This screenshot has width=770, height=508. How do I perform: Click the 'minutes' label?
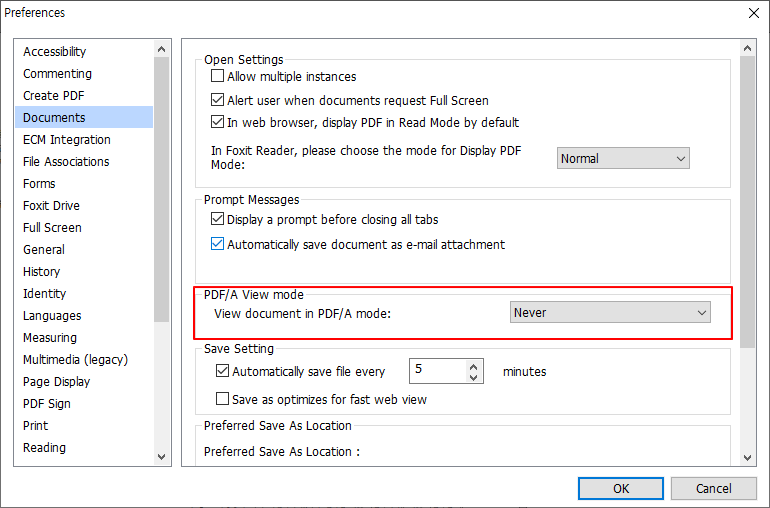coord(524,371)
